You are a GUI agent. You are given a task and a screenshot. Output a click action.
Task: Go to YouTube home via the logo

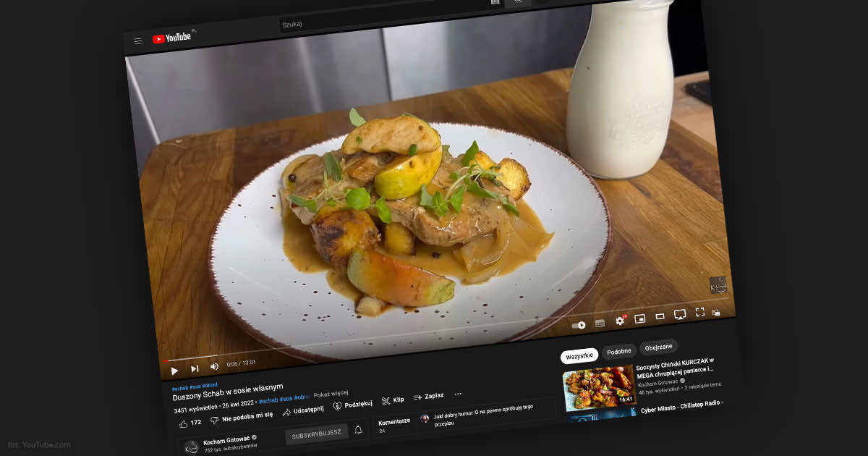(x=171, y=38)
